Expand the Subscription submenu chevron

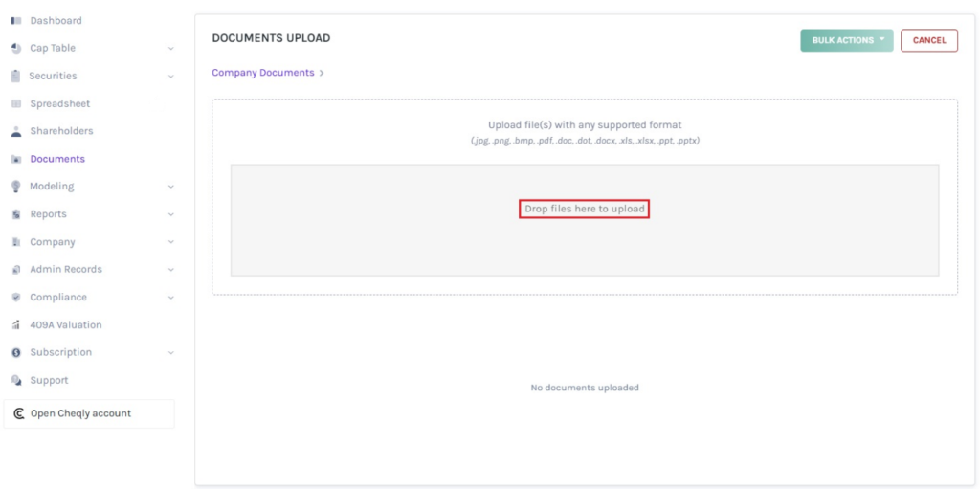click(x=170, y=353)
